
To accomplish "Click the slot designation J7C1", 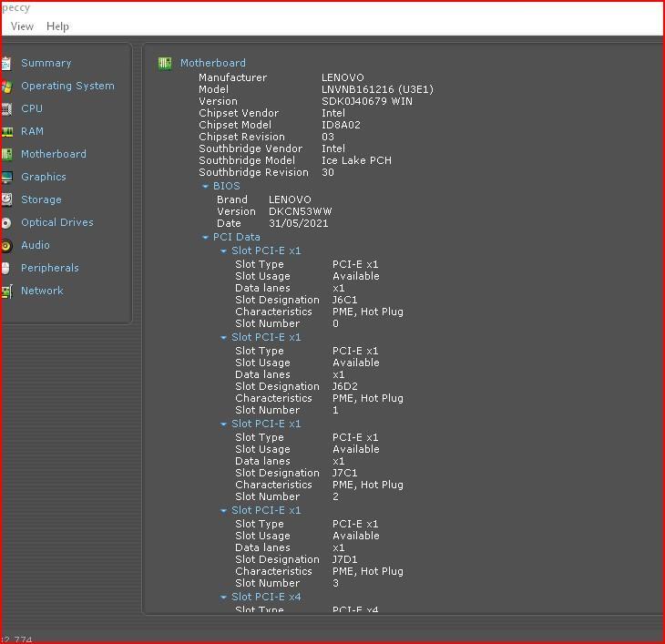I will [345, 473].
